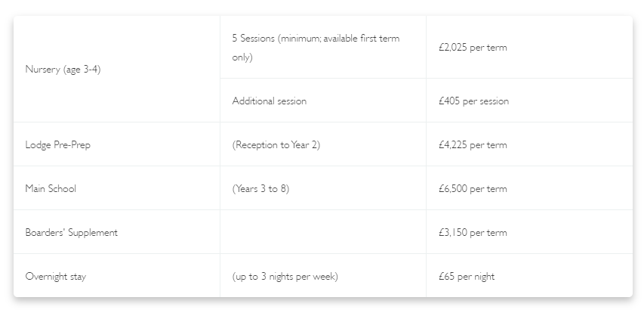Image resolution: width=644 pixels, height=316 pixels.
Task: Click the Nursery (age 3-4) cell
Action: [x=116, y=69]
